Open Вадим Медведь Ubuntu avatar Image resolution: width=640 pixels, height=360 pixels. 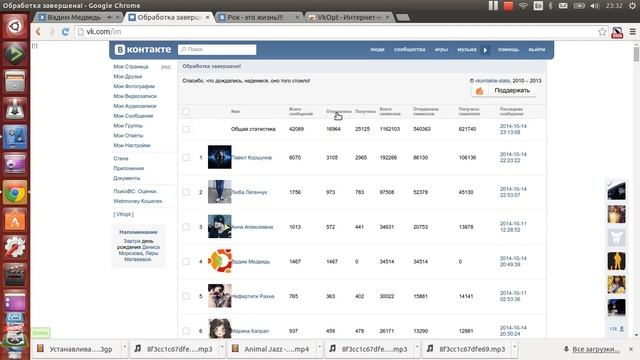pos(220,261)
